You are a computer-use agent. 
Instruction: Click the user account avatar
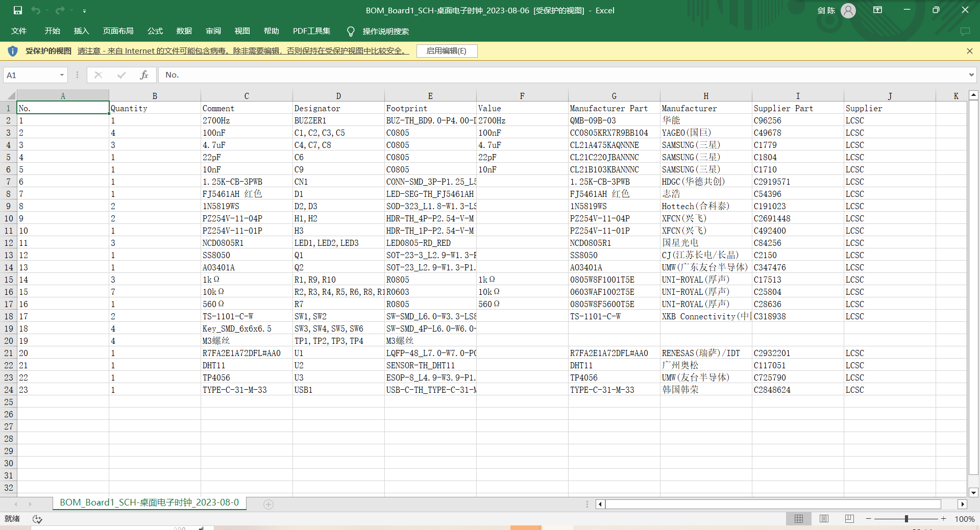848,10
